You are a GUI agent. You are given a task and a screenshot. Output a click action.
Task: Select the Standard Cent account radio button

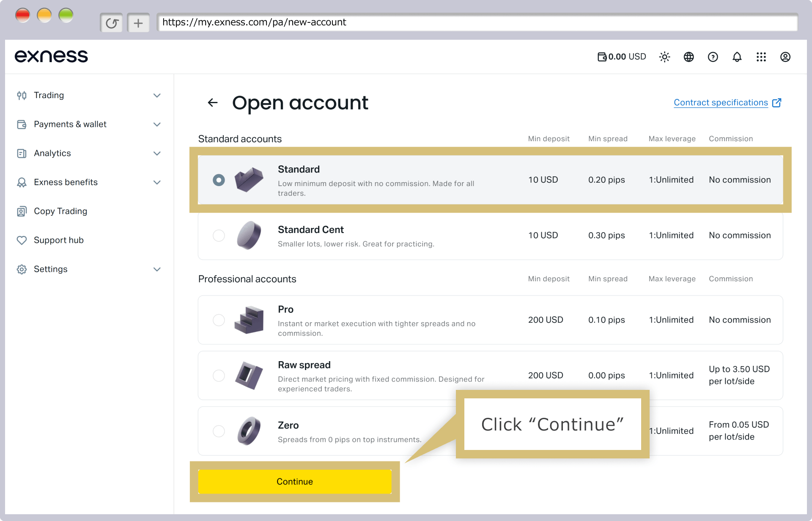219,235
